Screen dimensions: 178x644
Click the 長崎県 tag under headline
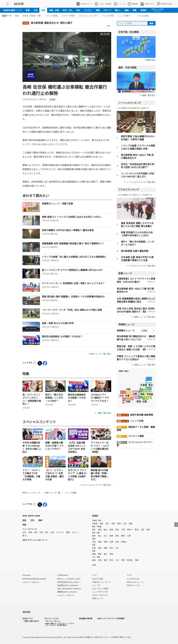(53, 100)
